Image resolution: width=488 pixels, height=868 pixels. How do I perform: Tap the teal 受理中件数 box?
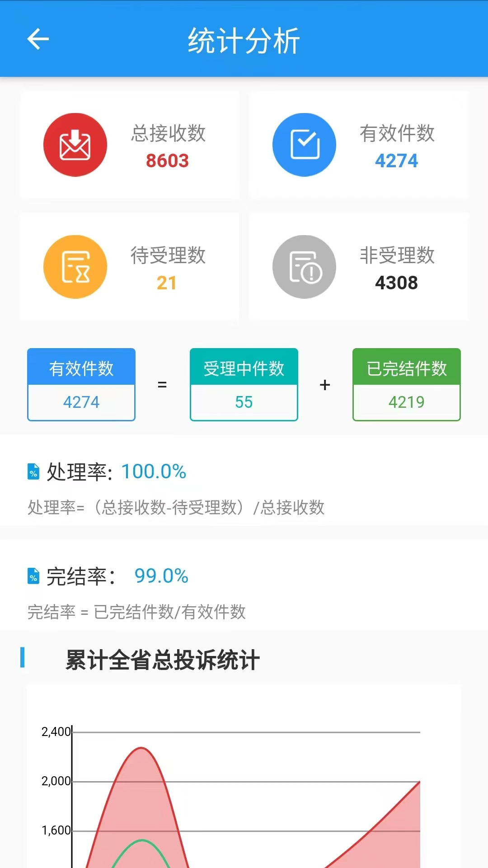point(244,385)
